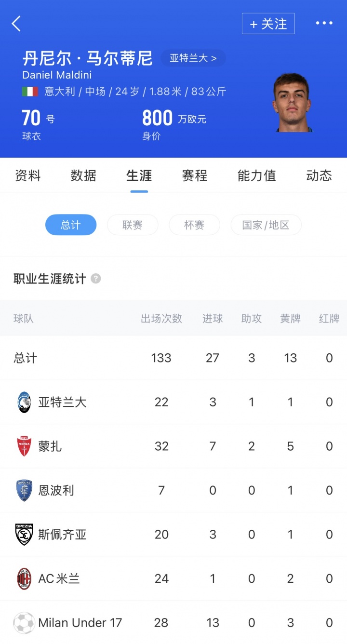Select the 杯赛 filter pill

coord(194,225)
